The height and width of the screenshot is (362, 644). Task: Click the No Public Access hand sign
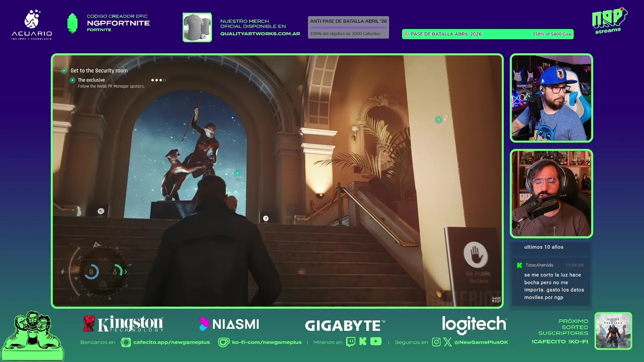475,255
